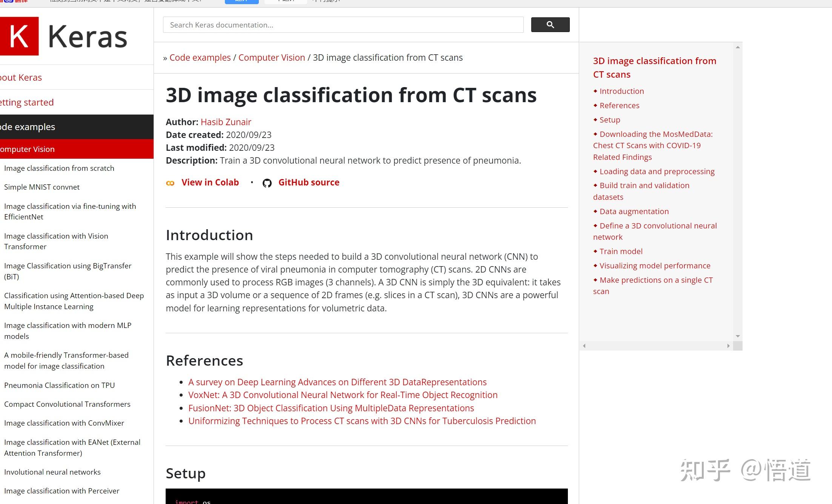
Task: Open Simple MNIST convnet example
Action: tap(42, 187)
